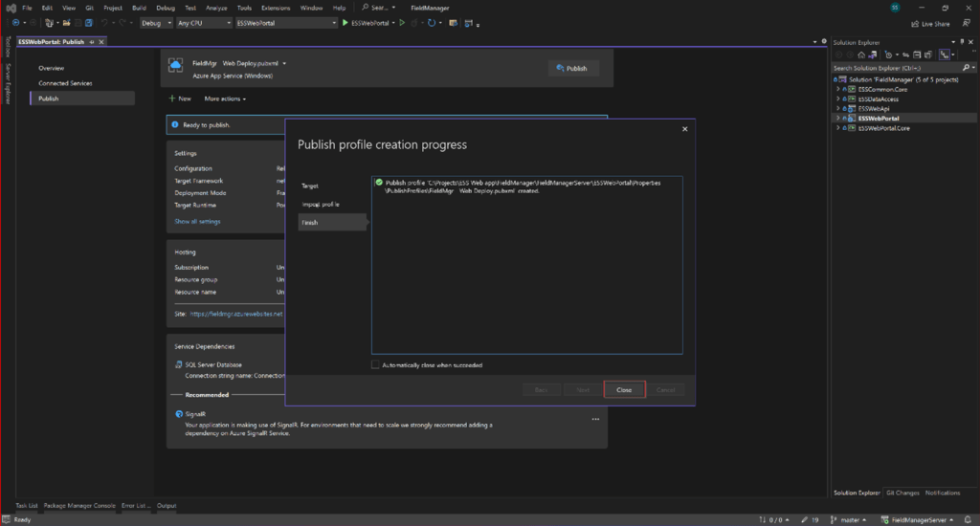This screenshot has width=980, height=526.
Task: Click Solution Explorer Home icon
Action: click(861, 55)
